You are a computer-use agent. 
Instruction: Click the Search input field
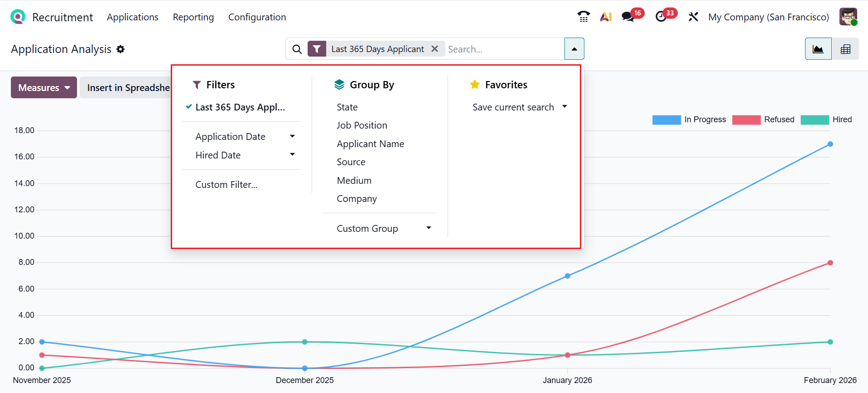coord(503,49)
